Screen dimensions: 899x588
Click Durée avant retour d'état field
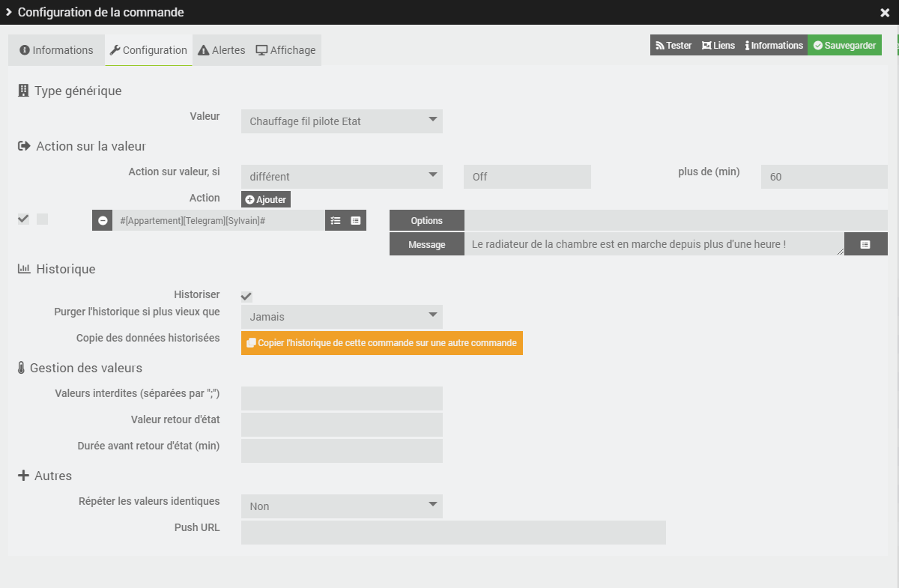click(342, 451)
